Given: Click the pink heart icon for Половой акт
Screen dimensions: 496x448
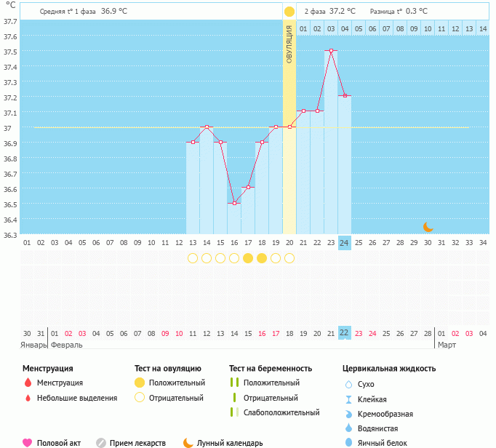Looking at the screenshot, I should (28, 442).
